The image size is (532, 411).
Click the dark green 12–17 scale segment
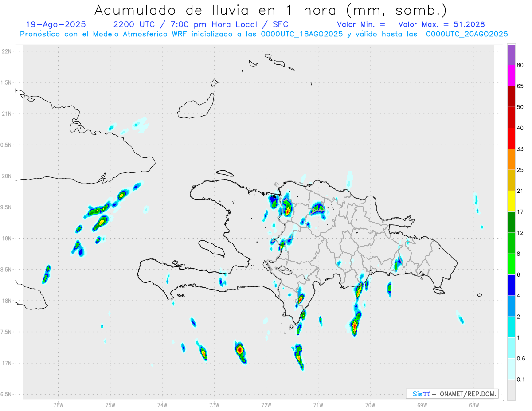[511, 222]
